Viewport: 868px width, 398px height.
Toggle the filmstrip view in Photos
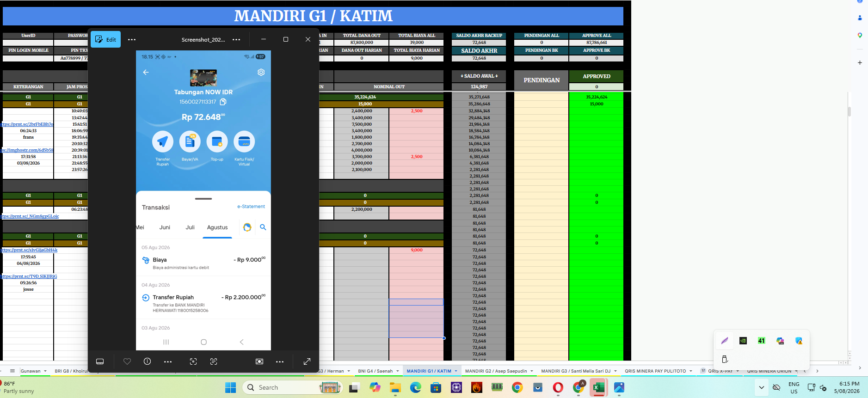coord(100,361)
